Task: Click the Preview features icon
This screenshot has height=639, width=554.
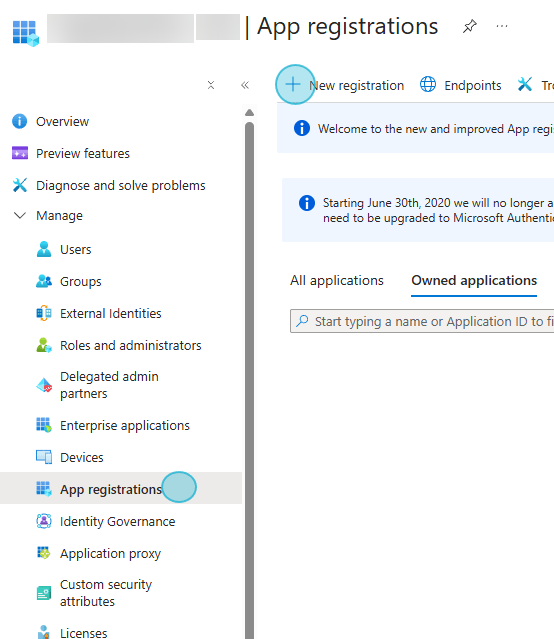Action: point(20,153)
